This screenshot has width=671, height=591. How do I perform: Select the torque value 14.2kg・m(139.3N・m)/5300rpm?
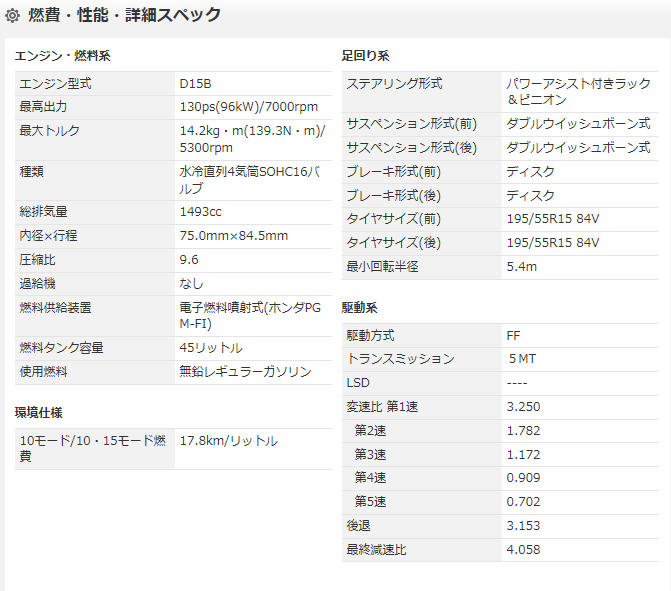click(x=252, y=139)
